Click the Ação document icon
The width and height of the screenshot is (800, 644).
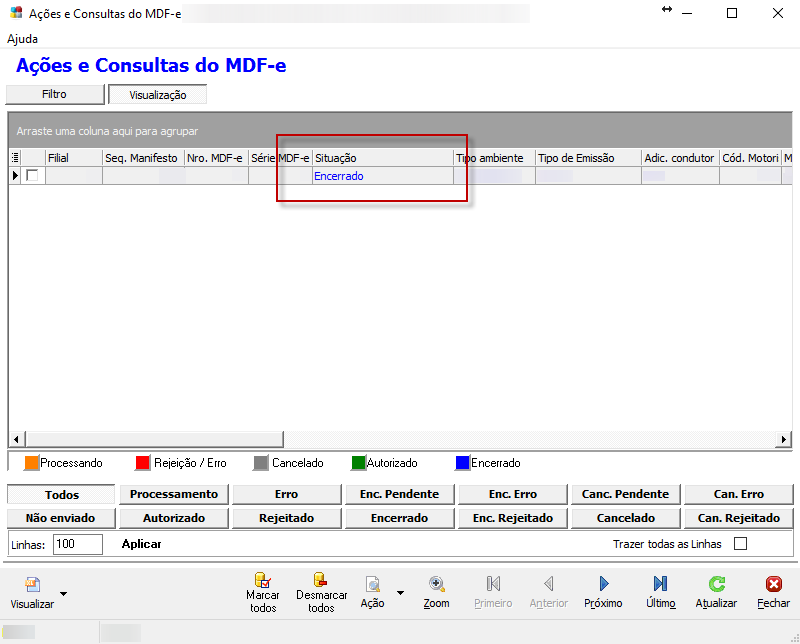click(x=372, y=585)
